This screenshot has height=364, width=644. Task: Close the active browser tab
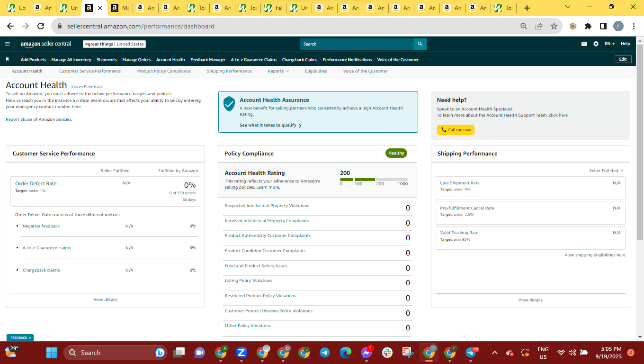pyautogui.click(x=100, y=8)
